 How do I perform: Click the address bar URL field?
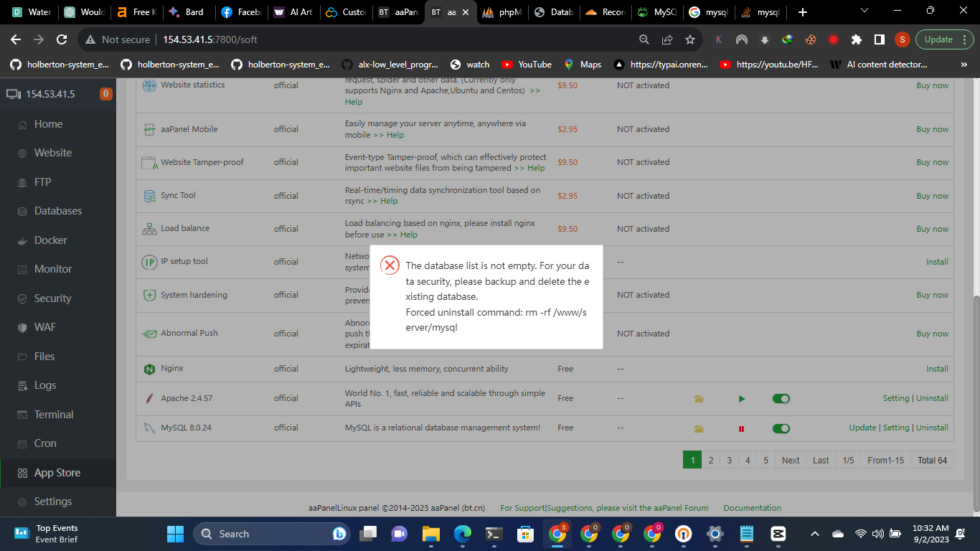click(x=390, y=39)
